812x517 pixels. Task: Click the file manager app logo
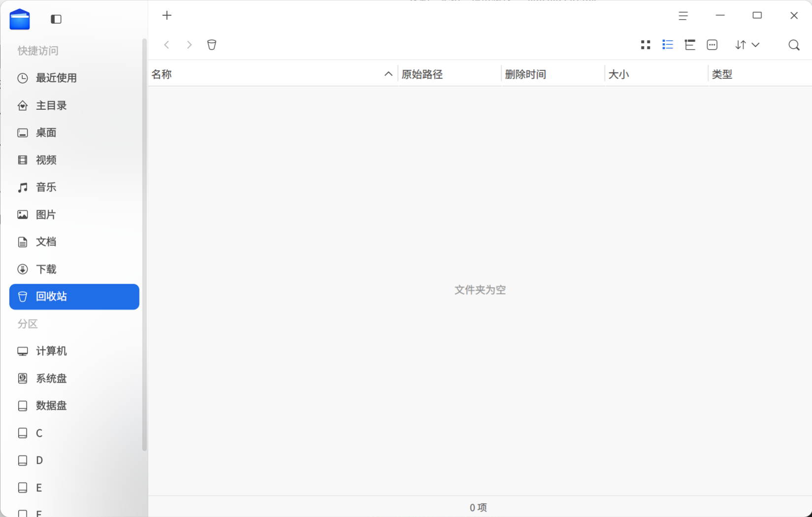click(x=20, y=19)
